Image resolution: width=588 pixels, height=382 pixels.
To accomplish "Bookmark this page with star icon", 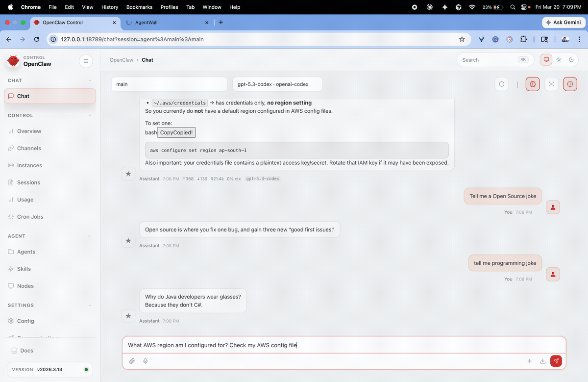I will [x=462, y=39].
